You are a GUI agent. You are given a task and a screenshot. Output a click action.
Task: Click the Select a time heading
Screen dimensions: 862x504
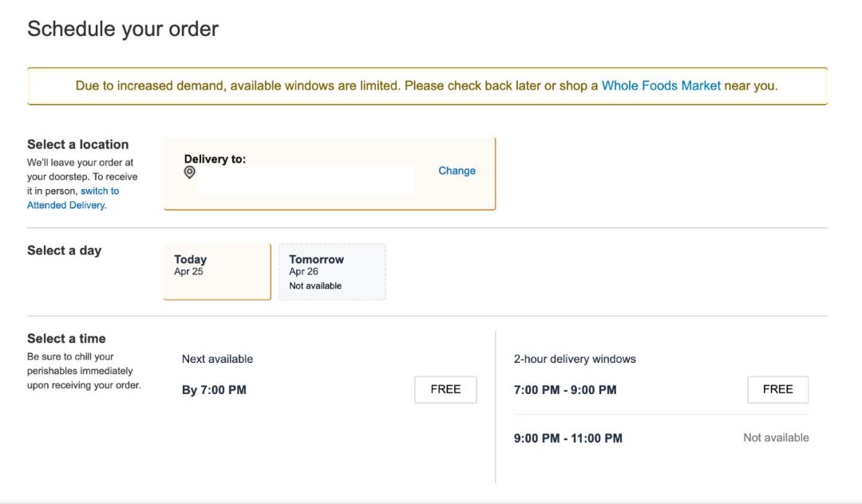click(x=66, y=339)
